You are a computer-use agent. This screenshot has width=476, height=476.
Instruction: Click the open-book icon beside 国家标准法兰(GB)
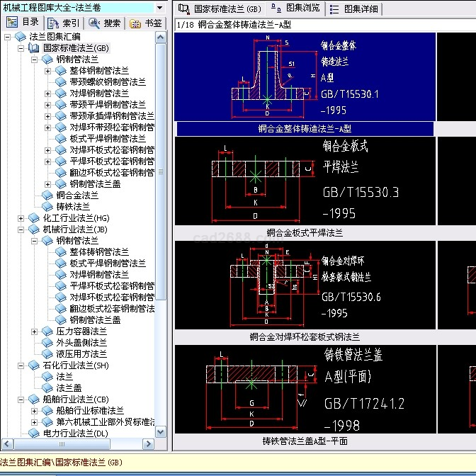coord(34,48)
